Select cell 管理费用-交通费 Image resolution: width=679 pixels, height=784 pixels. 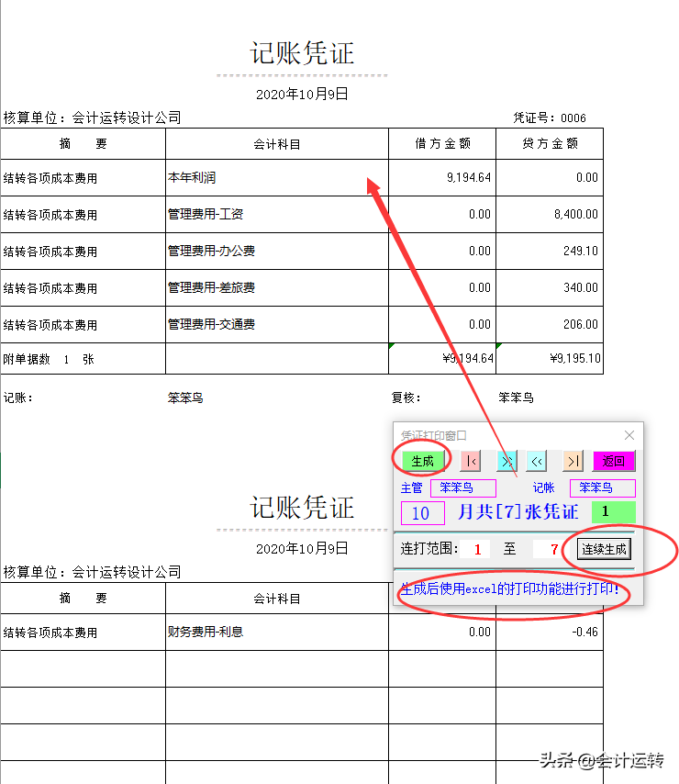(277, 324)
